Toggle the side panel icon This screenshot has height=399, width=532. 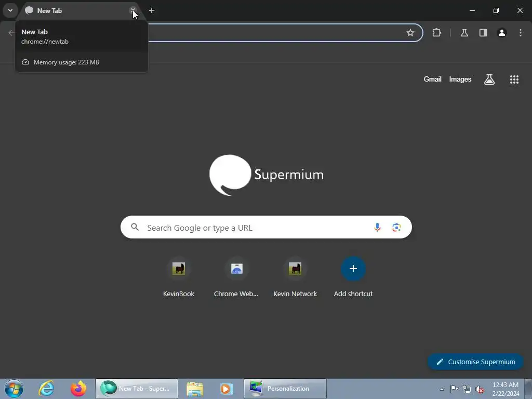(x=483, y=33)
